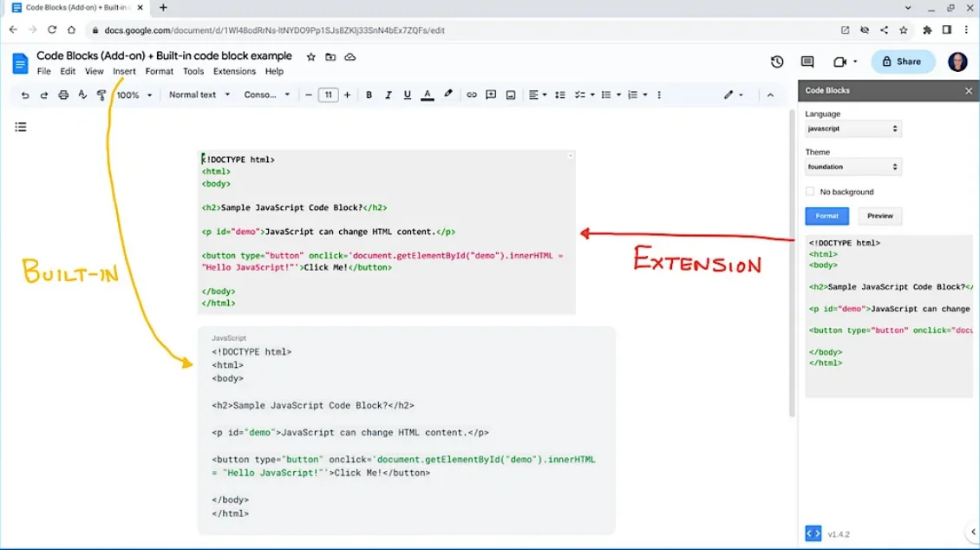Toggle Italic formatting
Viewport: 980px width, 550px height.
pos(389,95)
